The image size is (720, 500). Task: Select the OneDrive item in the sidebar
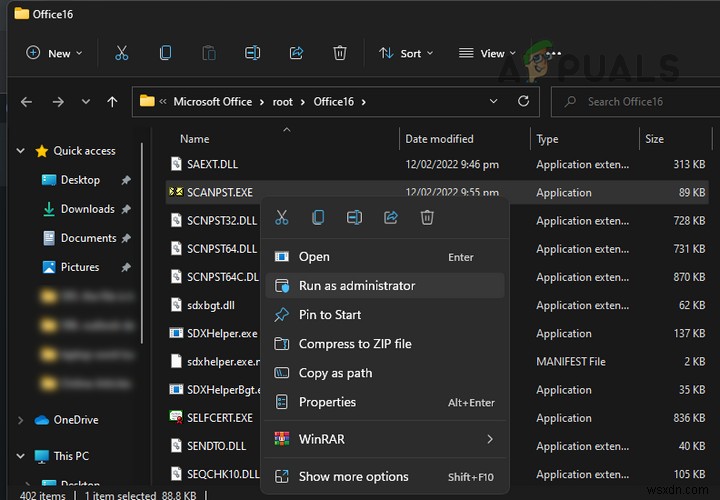coord(76,420)
